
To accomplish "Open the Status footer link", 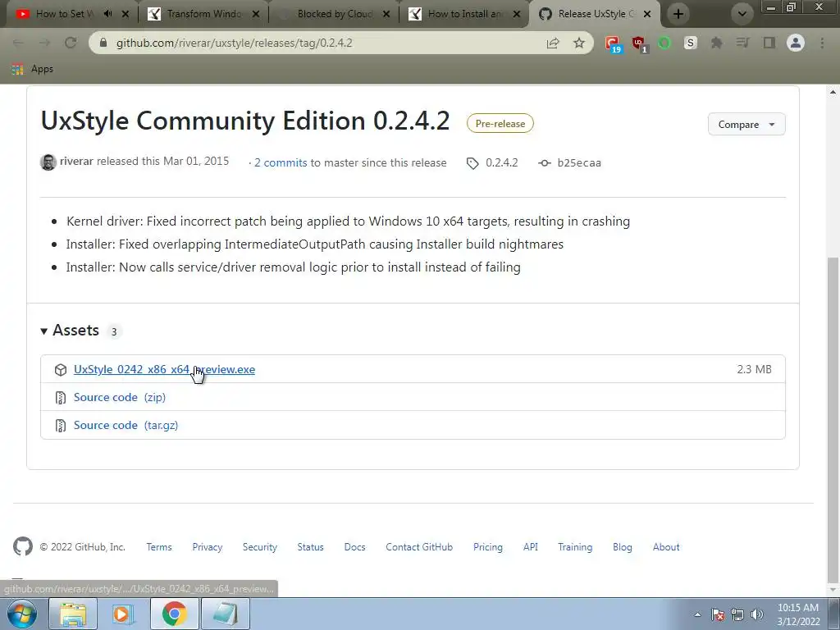I will [x=311, y=547].
